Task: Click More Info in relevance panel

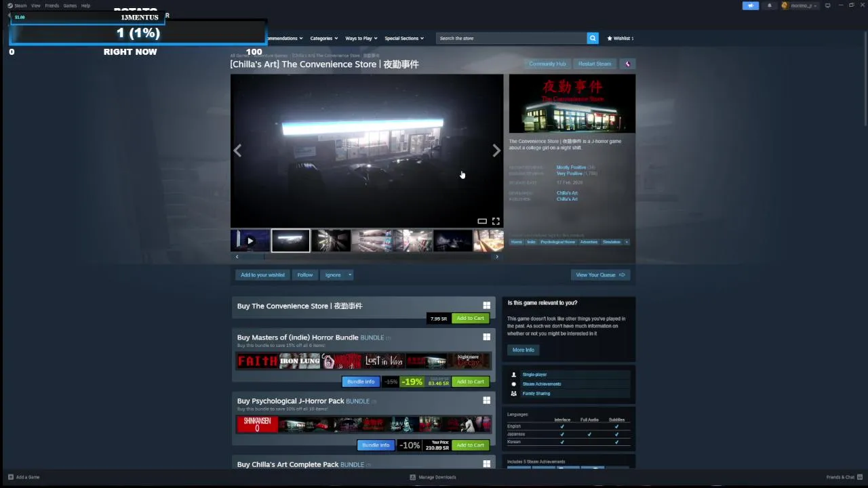Action: pyautogui.click(x=524, y=350)
